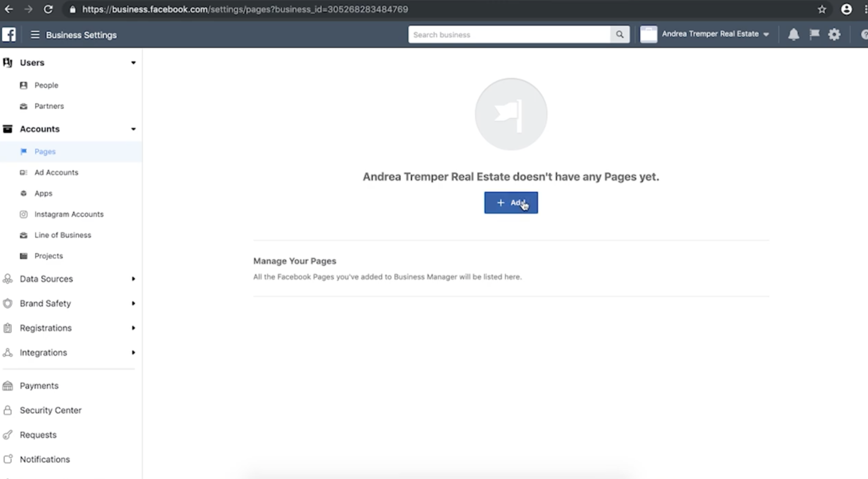Viewport: 868px width, 479px height.
Task: Open the Ad Accounts section
Action: (56, 172)
